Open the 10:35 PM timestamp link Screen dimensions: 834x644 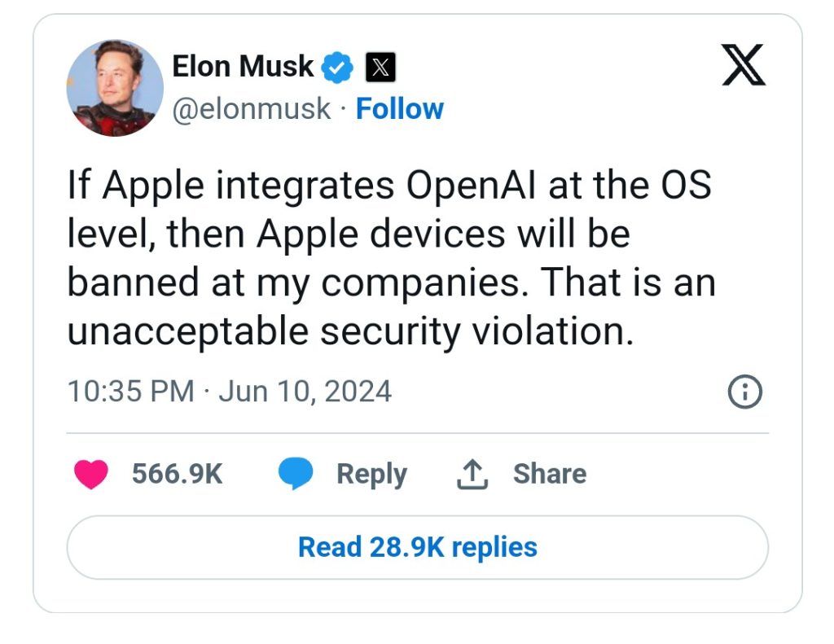pyautogui.click(x=130, y=392)
